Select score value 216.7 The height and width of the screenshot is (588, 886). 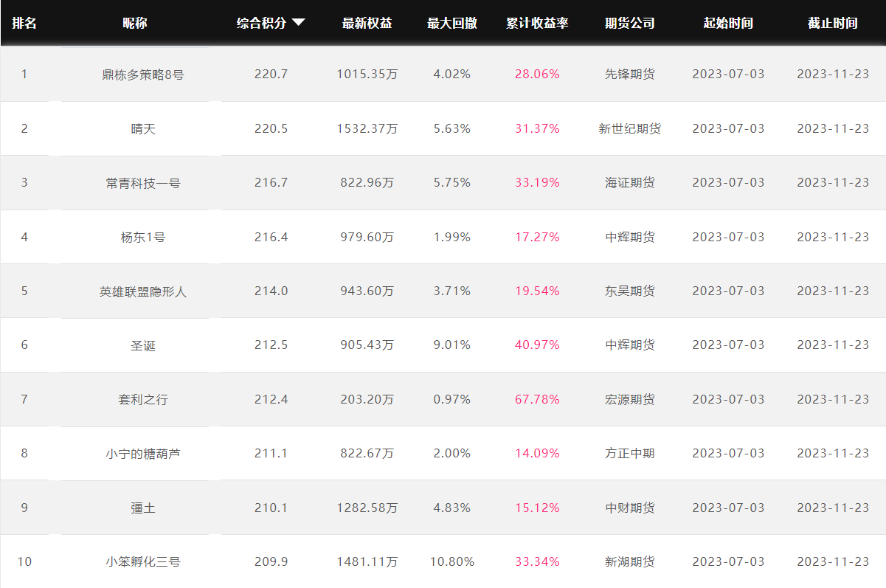(271, 182)
